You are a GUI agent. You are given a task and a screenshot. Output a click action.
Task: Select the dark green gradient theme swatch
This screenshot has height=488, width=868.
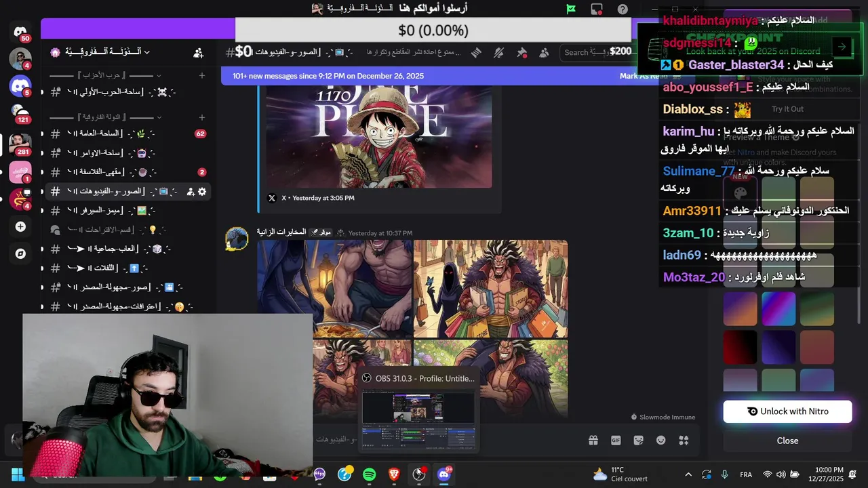click(817, 308)
